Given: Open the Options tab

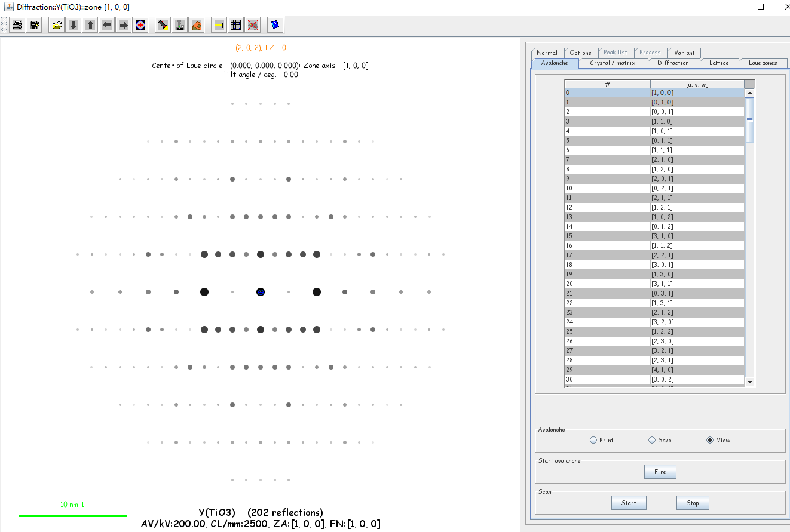Looking at the screenshot, I should pyautogui.click(x=580, y=53).
